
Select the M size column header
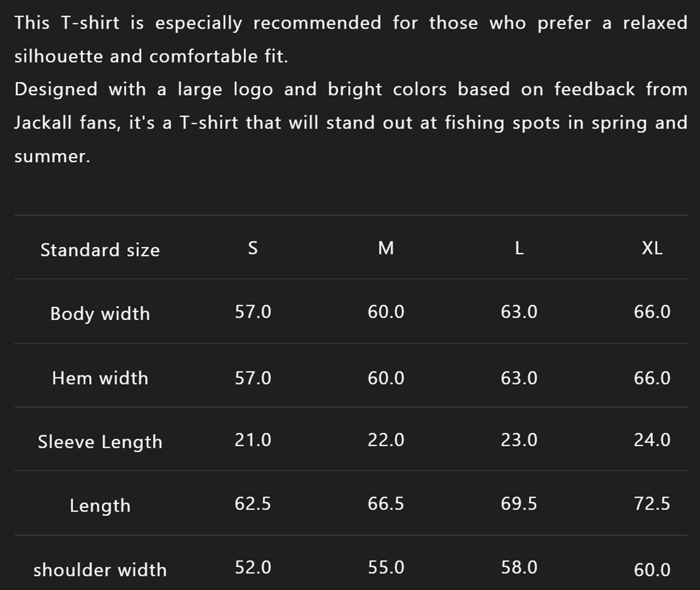(386, 248)
